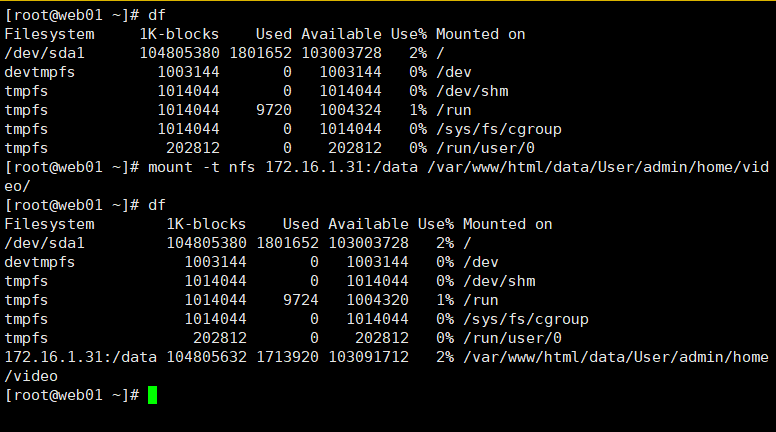Select "/var/www/html/data/User/admin/home" in the NFS df row
The image size is (776, 432).
click(616, 357)
